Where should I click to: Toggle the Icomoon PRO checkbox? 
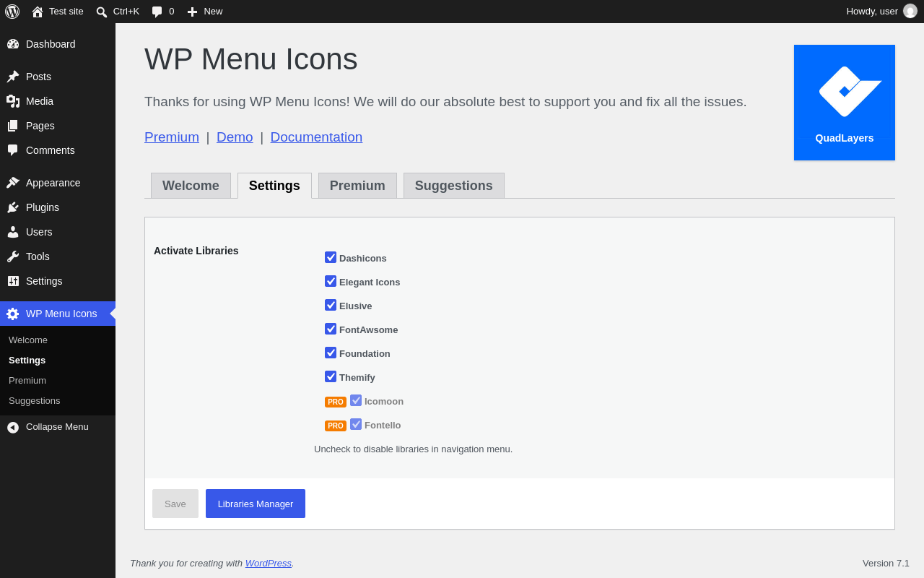(x=356, y=400)
